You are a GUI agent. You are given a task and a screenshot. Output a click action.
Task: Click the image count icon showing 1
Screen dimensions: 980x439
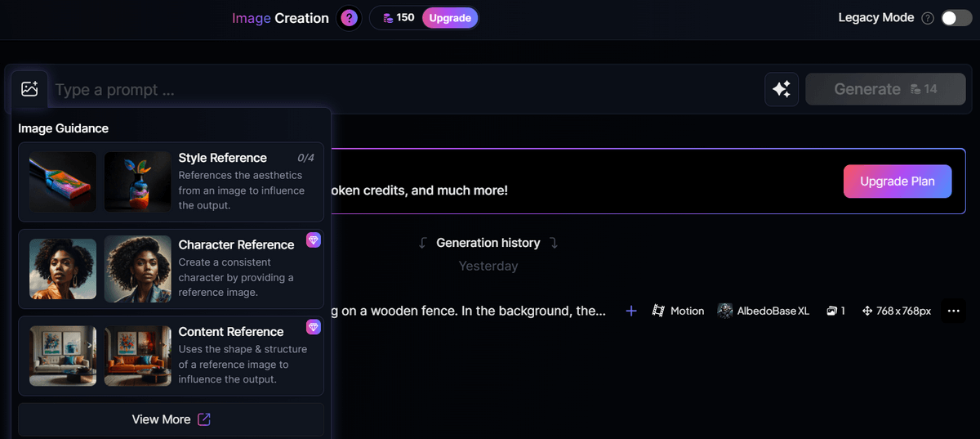tap(832, 311)
